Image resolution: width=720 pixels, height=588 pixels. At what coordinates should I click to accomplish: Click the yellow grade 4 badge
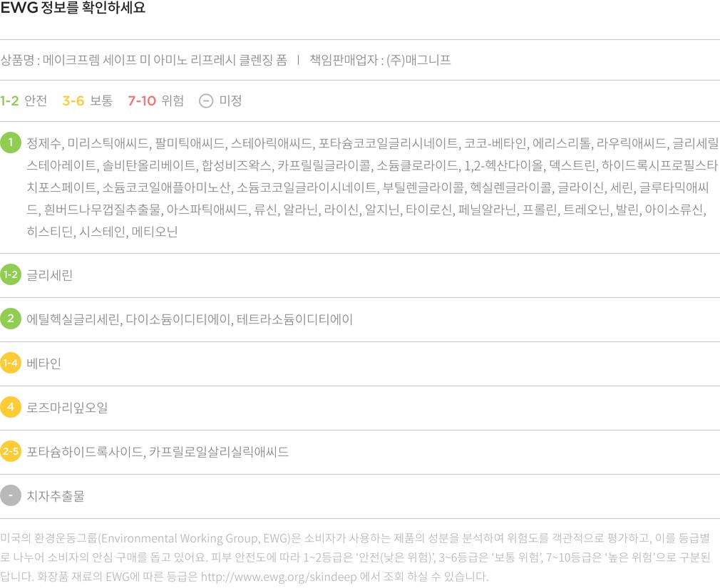(x=11, y=407)
